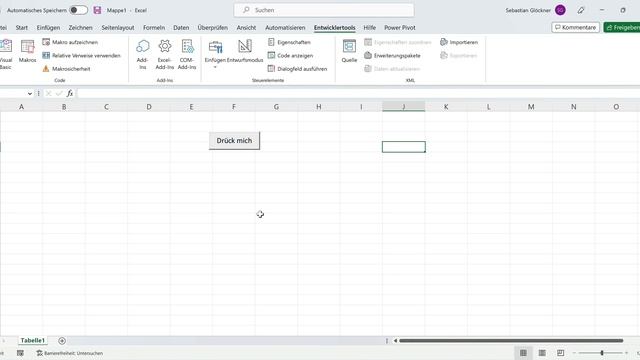Open Excel-Add-Ins manager
This screenshot has height=360, width=640.
point(165,55)
